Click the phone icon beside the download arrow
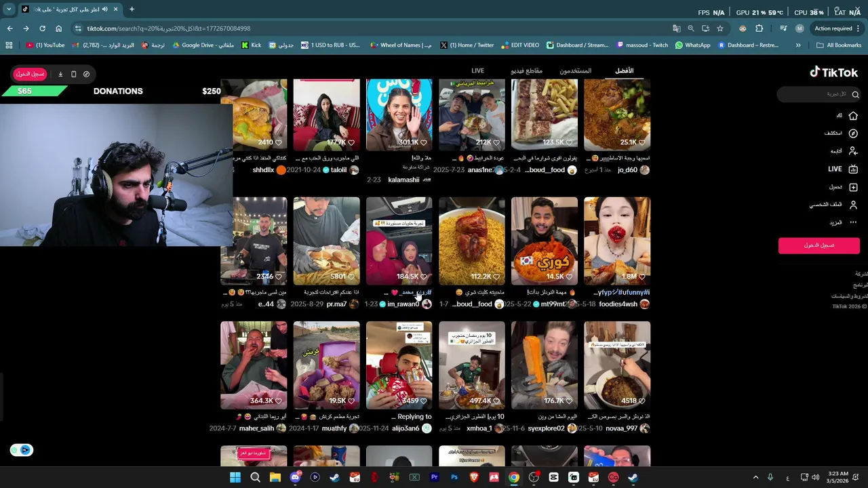This screenshot has height=488, width=868. coord(73,74)
